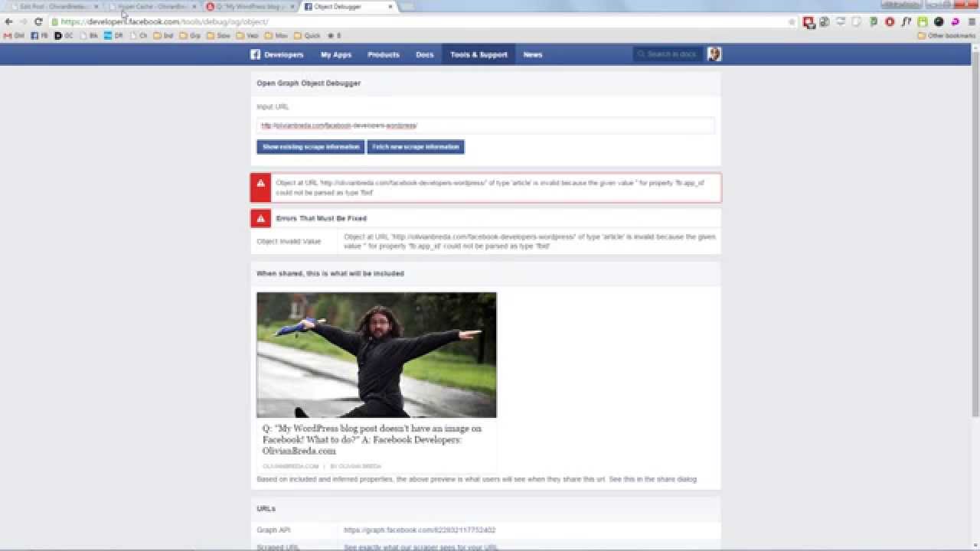Click the forward navigation arrow
Viewport: 980px width, 551px height.
pyautogui.click(x=23, y=21)
